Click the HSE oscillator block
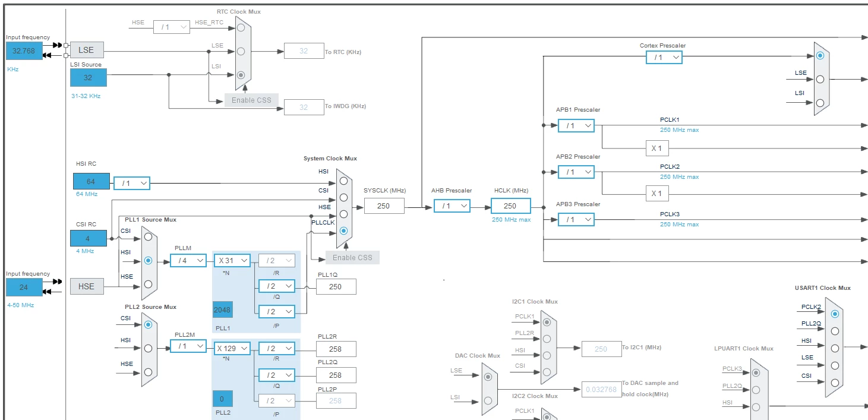This screenshot has height=420, width=868. [87, 286]
